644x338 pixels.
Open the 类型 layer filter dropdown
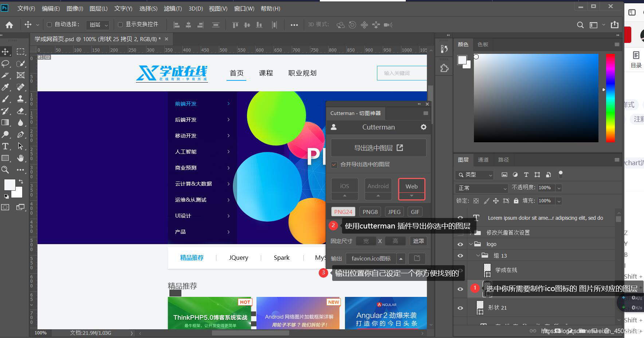(474, 175)
